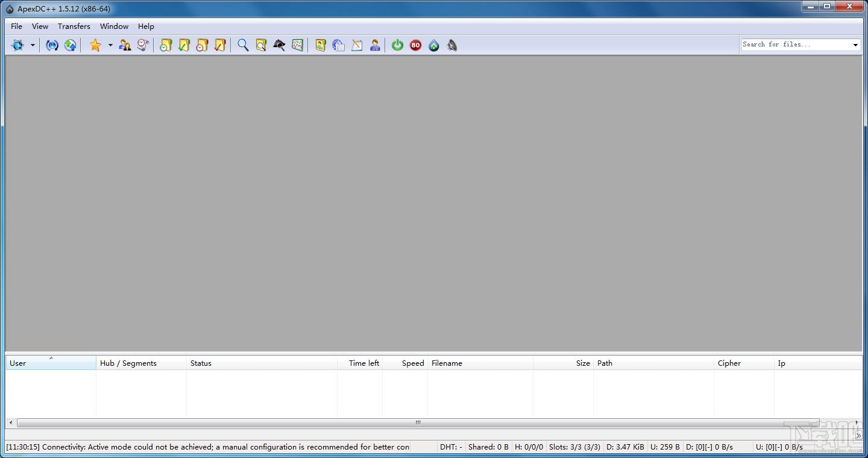The image size is (868, 458).
Task: Click the 'D: 3.47 KiB' status field
Action: (625, 447)
